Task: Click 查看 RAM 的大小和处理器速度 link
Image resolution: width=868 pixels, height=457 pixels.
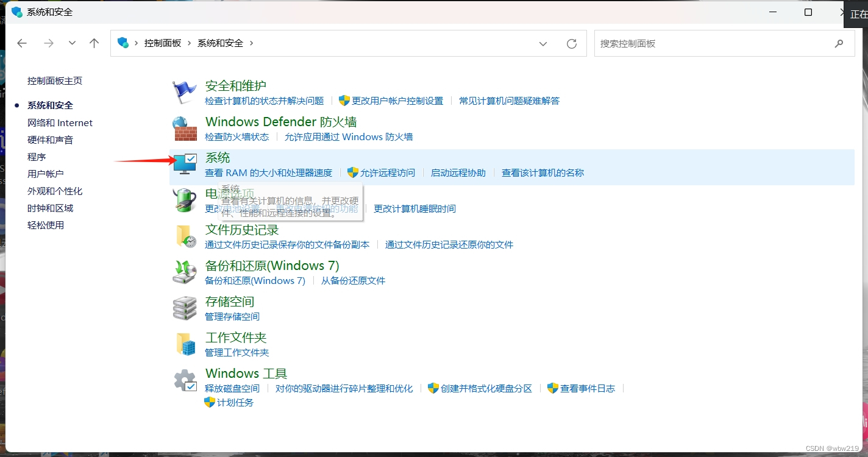Action: click(x=269, y=172)
